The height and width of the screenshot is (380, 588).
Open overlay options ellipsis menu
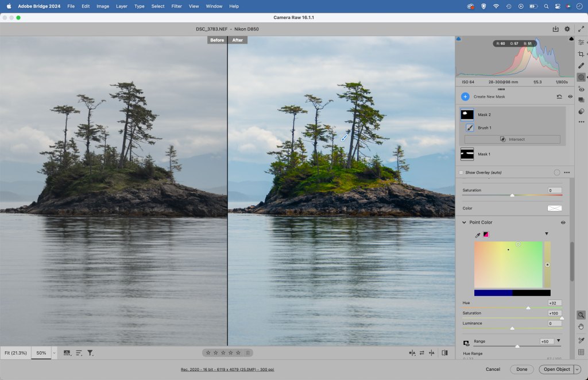(567, 172)
